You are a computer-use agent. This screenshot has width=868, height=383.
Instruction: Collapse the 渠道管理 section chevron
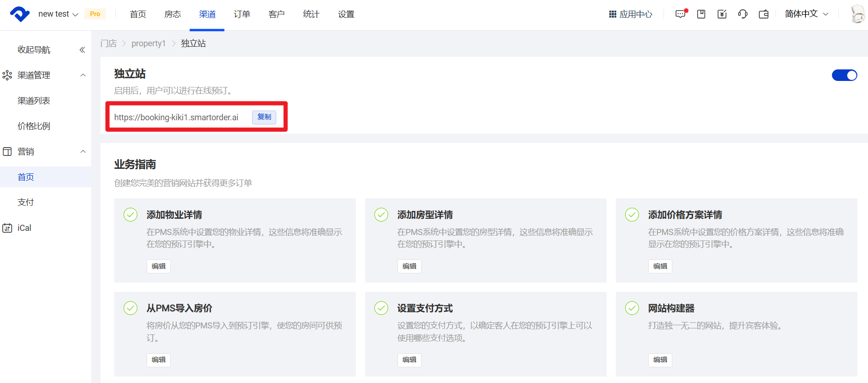pyautogui.click(x=83, y=75)
